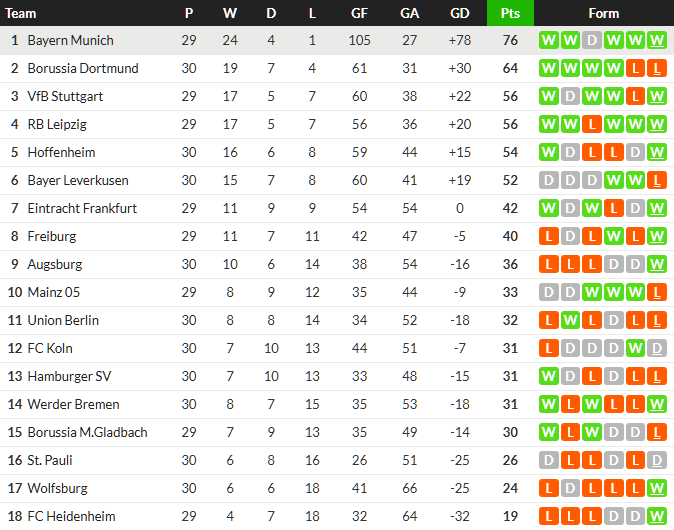Screen dimensions: 674x530
Task: Select the St. Pauli team name
Action: point(50,461)
